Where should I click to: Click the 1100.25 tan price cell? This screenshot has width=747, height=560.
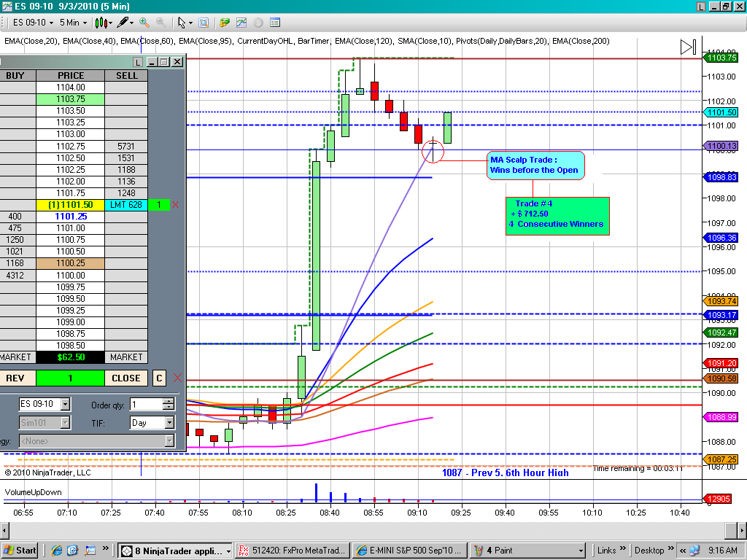click(x=71, y=263)
